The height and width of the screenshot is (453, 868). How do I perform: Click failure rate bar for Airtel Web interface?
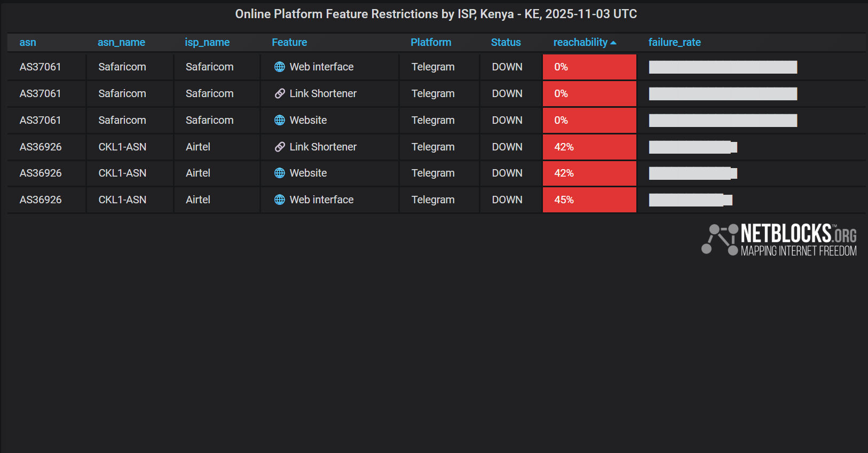click(690, 200)
